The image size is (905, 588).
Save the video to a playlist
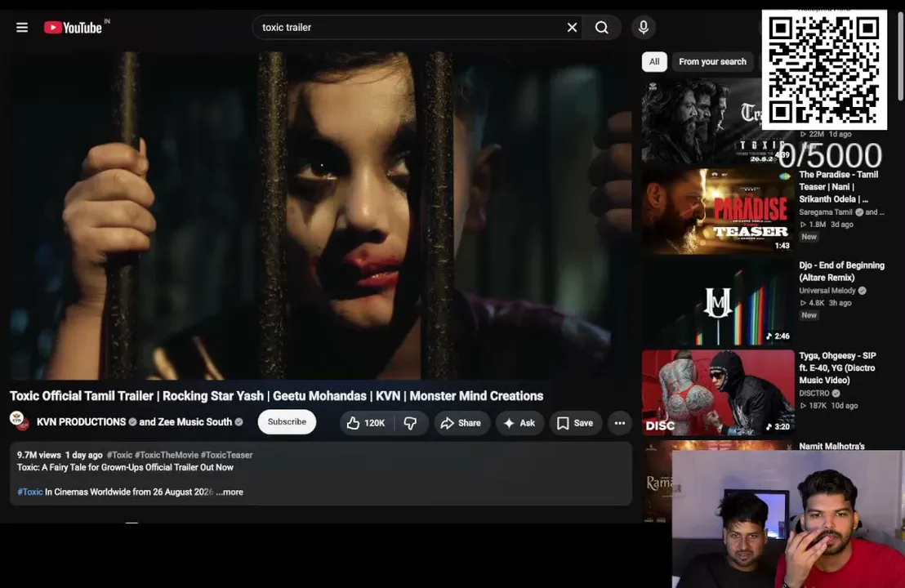click(x=576, y=423)
